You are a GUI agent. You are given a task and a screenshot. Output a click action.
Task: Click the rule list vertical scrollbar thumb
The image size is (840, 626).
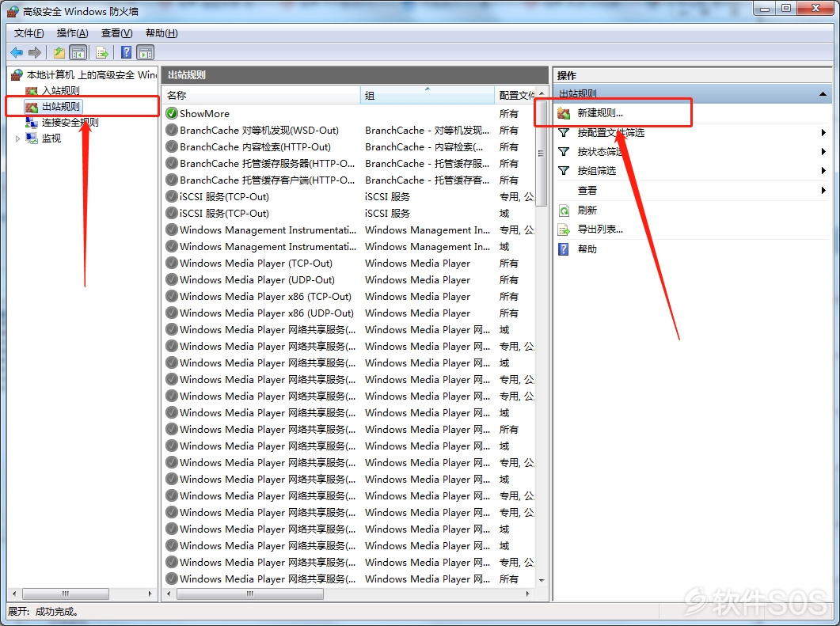[x=541, y=154]
